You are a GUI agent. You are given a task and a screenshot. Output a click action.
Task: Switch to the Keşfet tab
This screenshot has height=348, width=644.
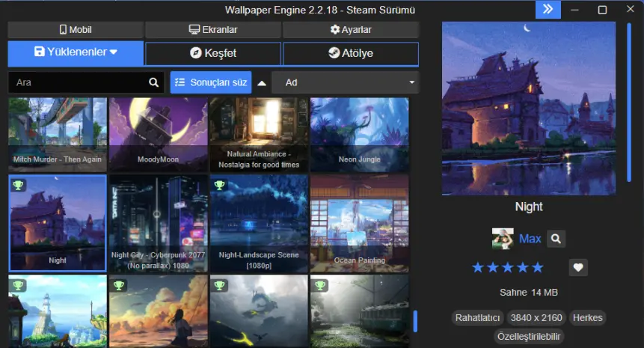[213, 53]
